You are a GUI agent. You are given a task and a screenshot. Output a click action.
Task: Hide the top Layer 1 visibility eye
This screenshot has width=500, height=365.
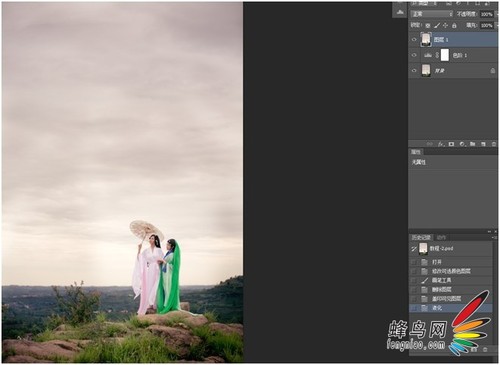414,39
